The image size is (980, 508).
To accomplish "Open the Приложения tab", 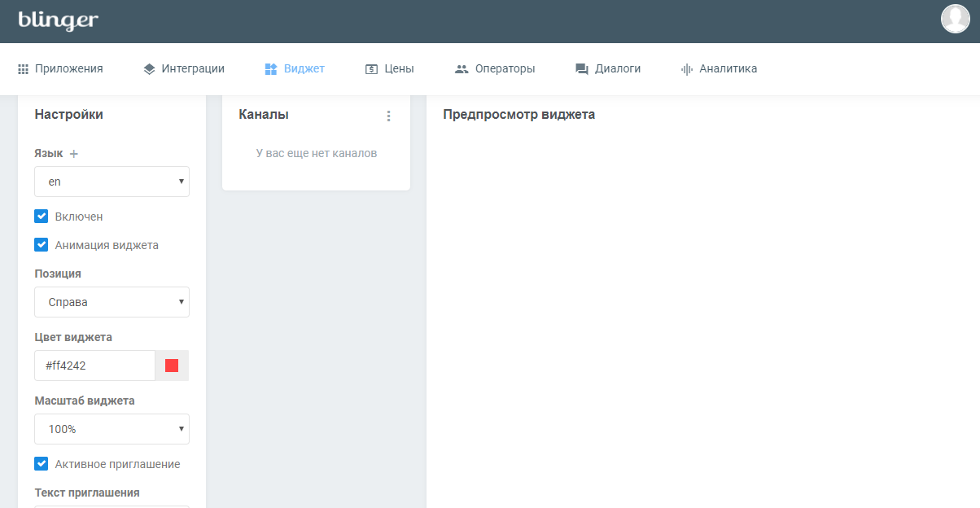I will click(60, 69).
